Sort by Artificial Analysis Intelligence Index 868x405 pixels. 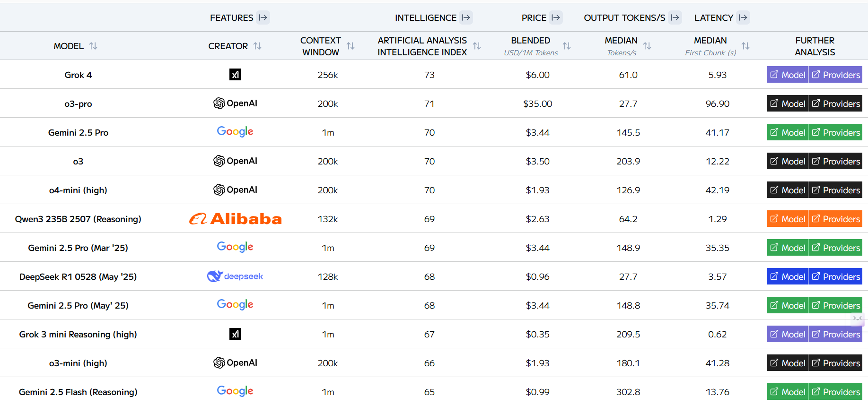(x=477, y=46)
